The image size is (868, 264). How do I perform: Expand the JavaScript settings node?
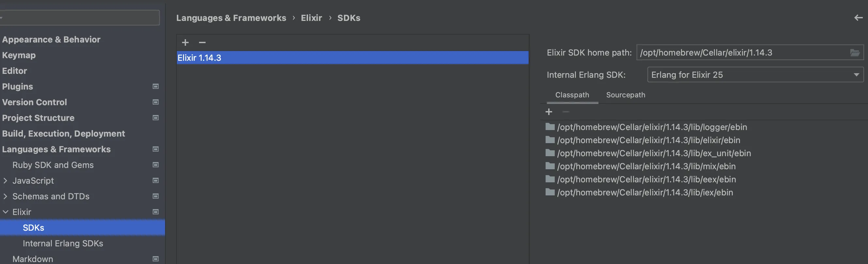pyautogui.click(x=6, y=181)
